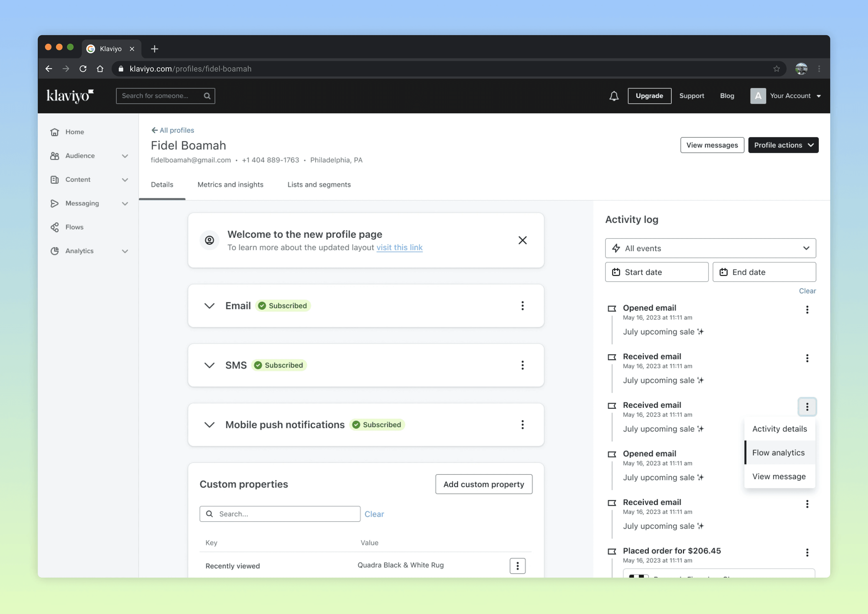
Task: Open Recently viewed property options menu
Action: coord(517,566)
